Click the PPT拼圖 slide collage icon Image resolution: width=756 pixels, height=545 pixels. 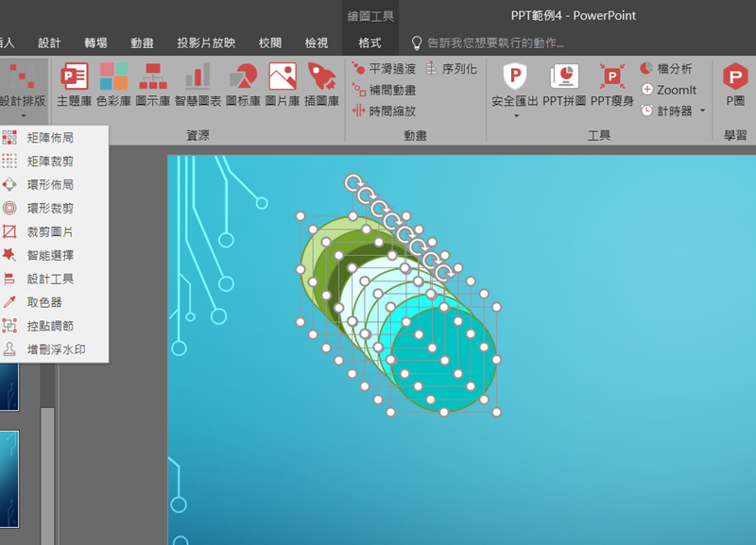pos(565,84)
